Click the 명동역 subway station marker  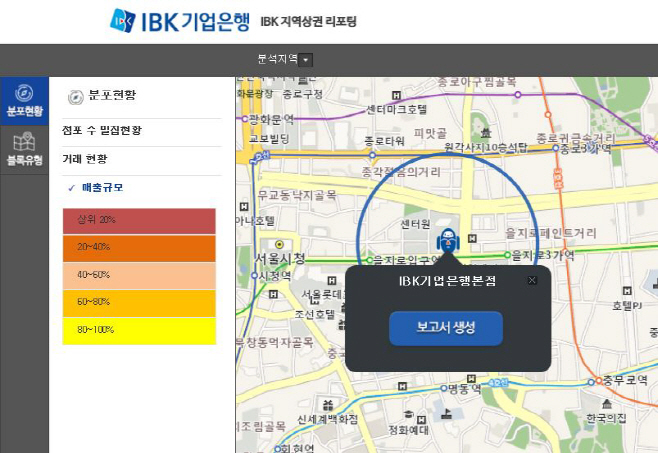coord(444,388)
